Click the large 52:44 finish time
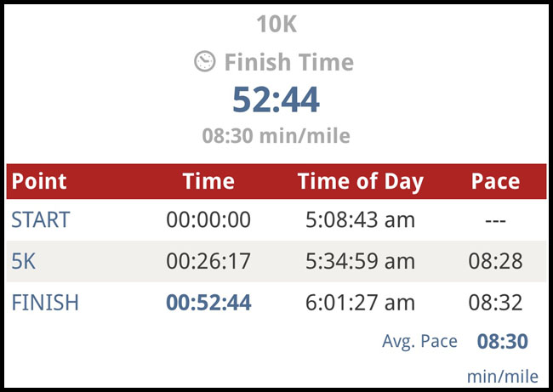 (276, 99)
